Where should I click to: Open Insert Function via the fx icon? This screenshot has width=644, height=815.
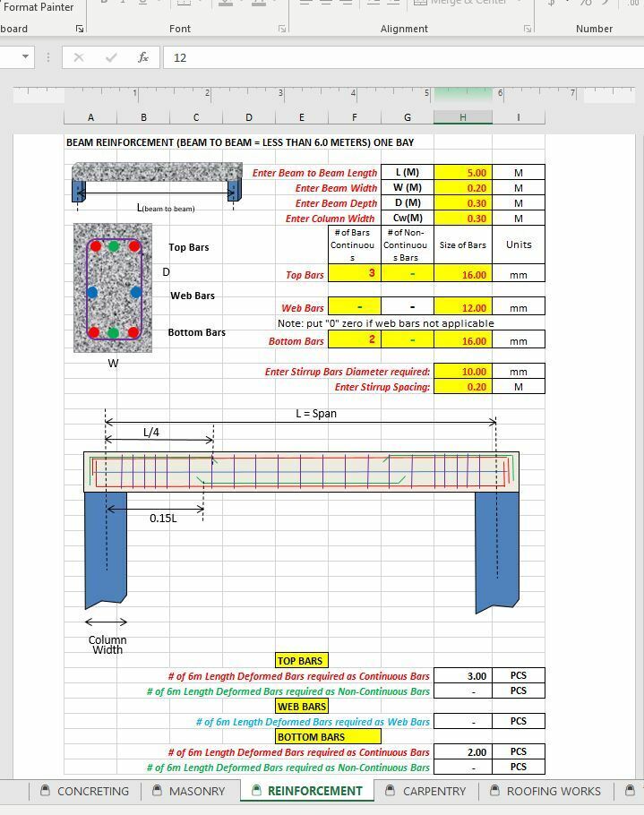[x=143, y=57]
